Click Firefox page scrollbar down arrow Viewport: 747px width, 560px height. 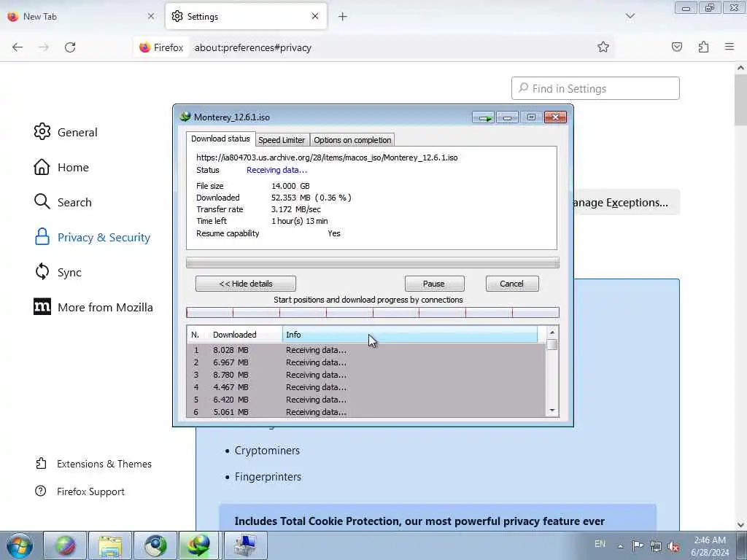[x=741, y=525]
